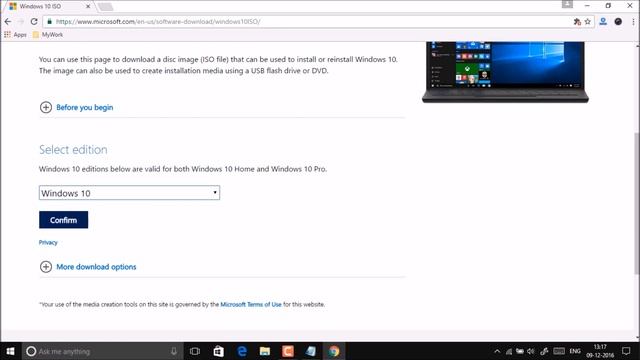Open the Windows 10 edition dropdown

pos(129,193)
